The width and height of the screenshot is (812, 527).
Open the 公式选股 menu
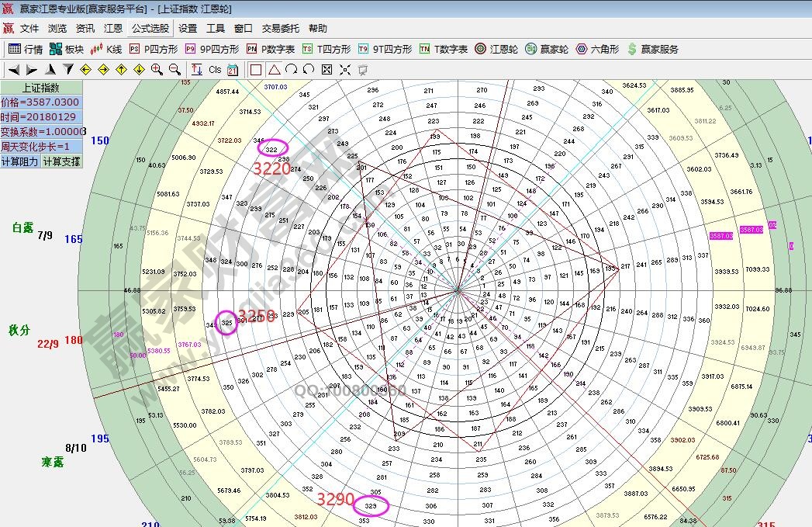coord(150,29)
